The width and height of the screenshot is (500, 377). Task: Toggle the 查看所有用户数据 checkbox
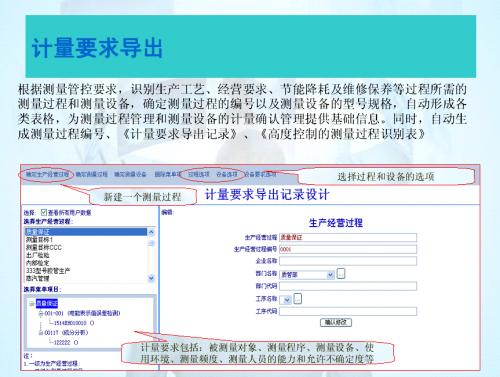pyautogui.click(x=44, y=212)
